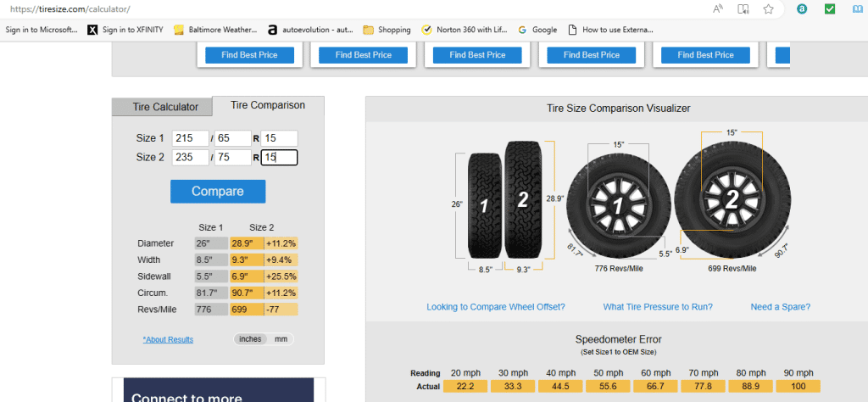Image resolution: width=868 pixels, height=402 pixels.
Task: Open the Shopping bookmarks folder
Action: click(x=387, y=30)
